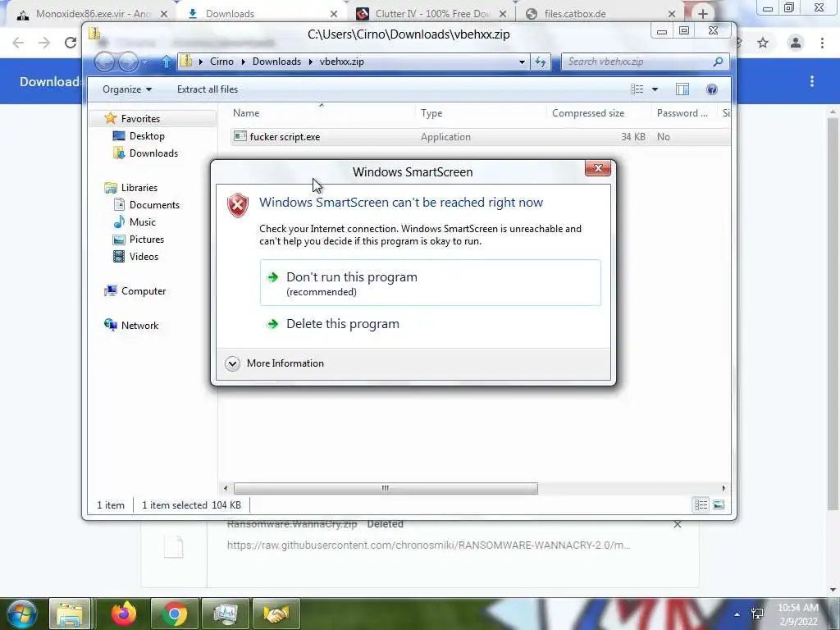The image size is (840, 630).
Task: Switch to the Downloads Chrome tab
Action: pyautogui.click(x=262, y=14)
